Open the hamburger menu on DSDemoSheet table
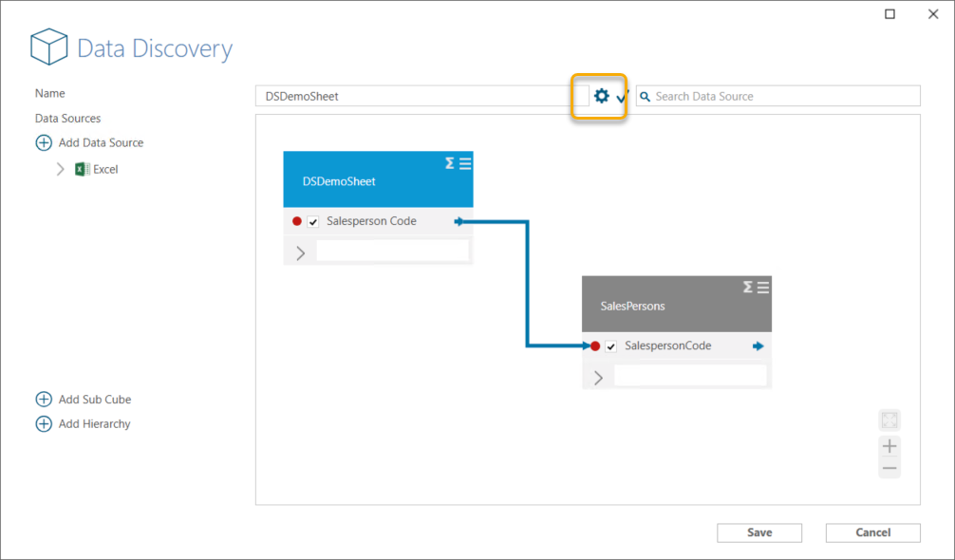 [465, 163]
